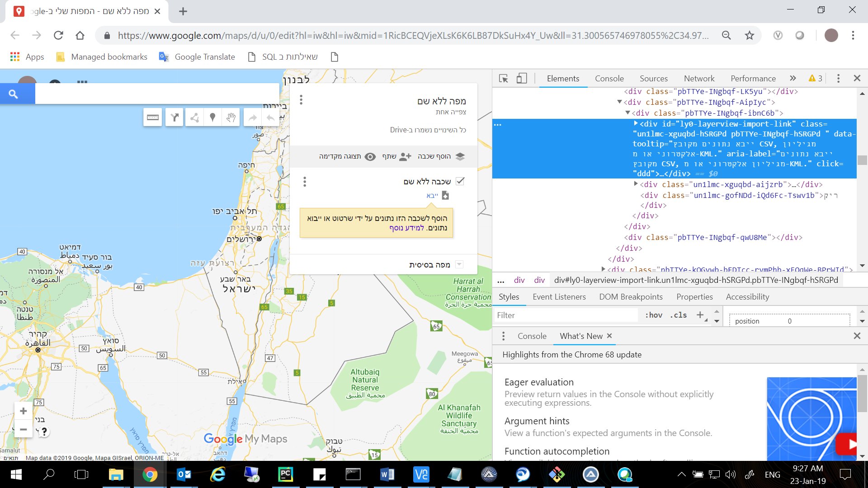Switch to Event Listeners pane
Viewport: 868px width, 488px height.
click(x=559, y=297)
